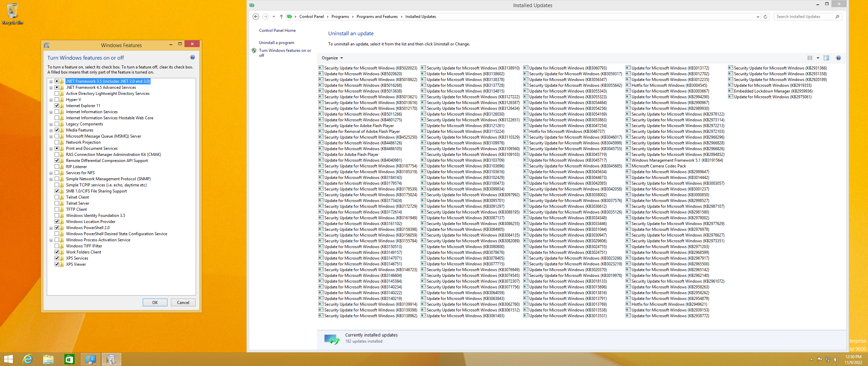Launch Internet Explorer from the taskbar
Viewport: 868px width, 366px height.
point(27,359)
